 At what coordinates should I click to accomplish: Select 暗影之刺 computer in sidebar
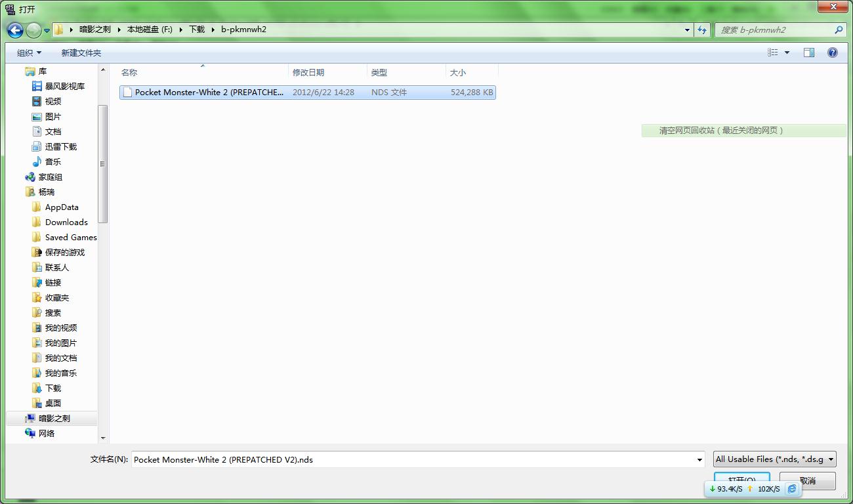[52, 418]
